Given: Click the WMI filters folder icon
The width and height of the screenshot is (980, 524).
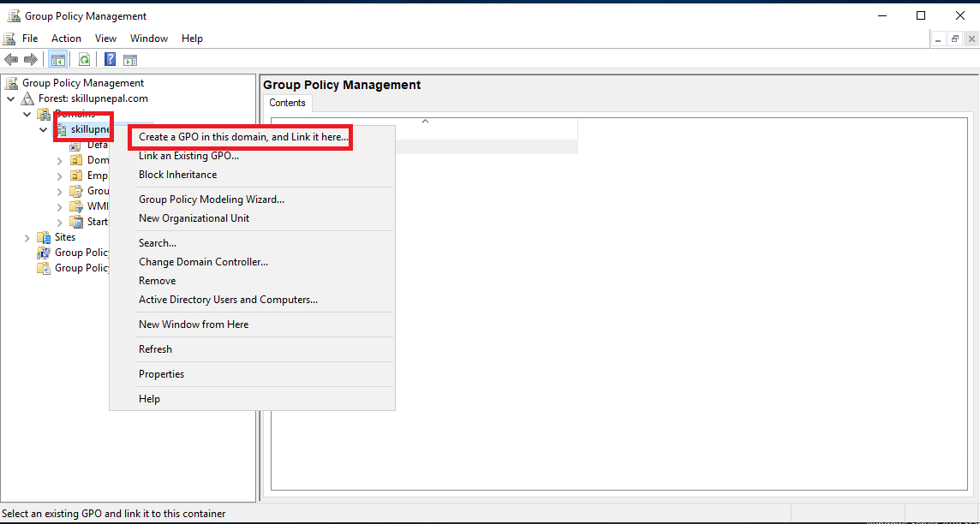Looking at the screenshot, I should pyautogui.click(x=76, y=206).
